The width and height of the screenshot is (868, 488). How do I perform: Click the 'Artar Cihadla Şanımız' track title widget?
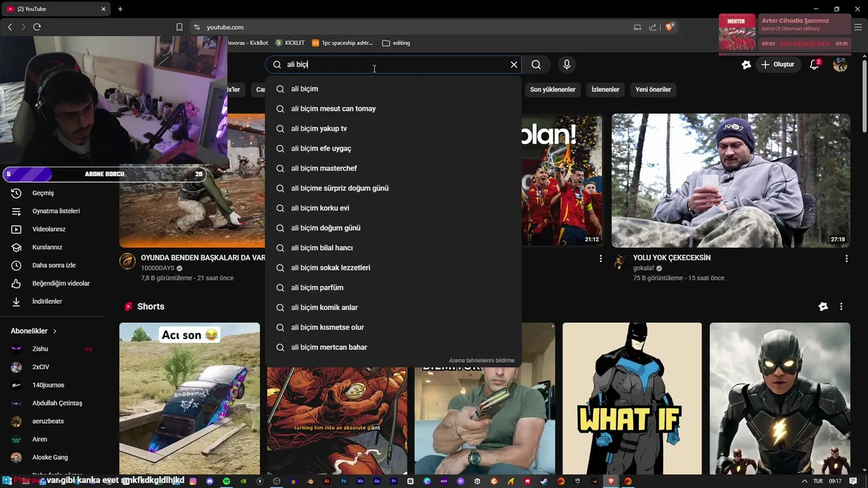click(795, 20)
